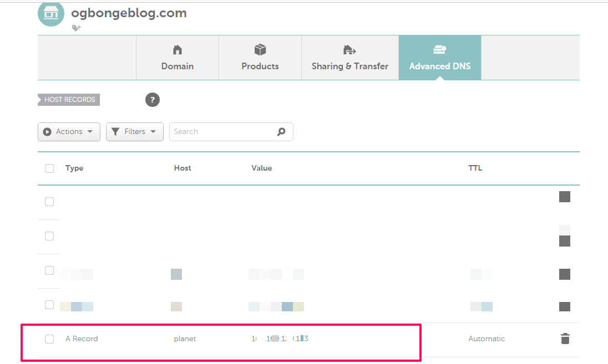This screenshot has height=364, width=608.
Task: Click the 'A Record' type cell
Action: point(82,339)
